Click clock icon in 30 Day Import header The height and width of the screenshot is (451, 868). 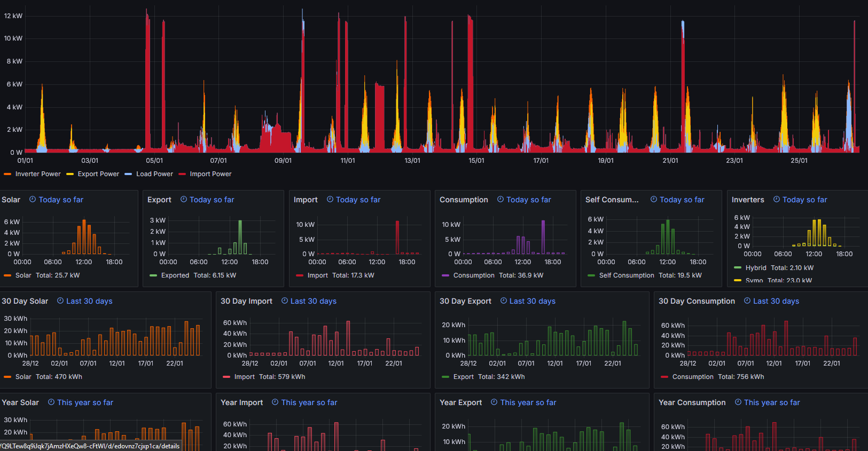pyautogui.click(x=285, y=300)
